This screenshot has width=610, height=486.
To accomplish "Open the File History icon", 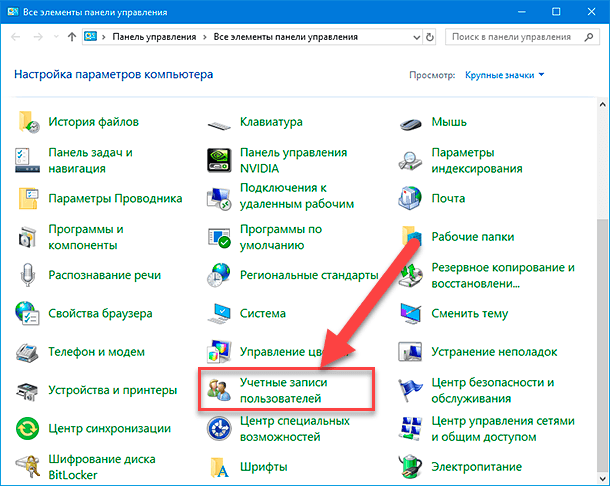I will (x=29, y=122).
